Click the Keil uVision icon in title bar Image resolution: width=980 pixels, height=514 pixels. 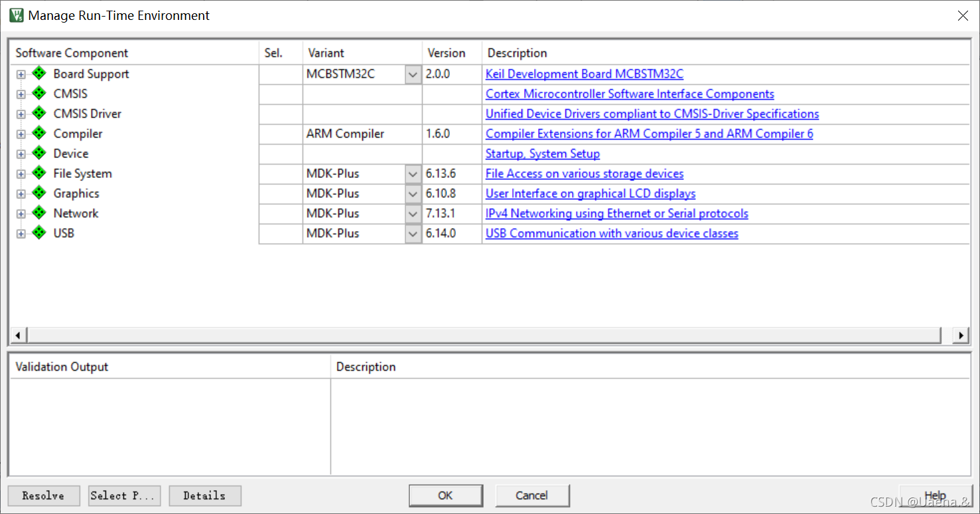click(x=16, y=15)
